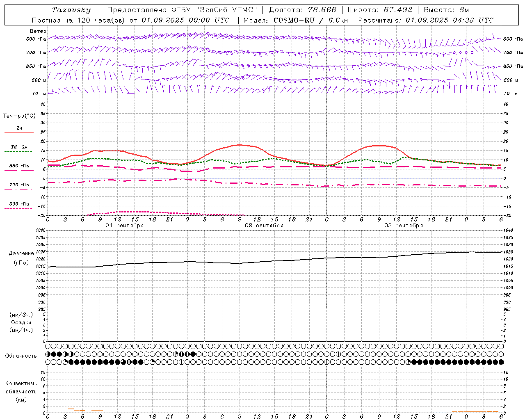Click the "Конвективн." convective cloud label
Image resolution: width=525 pixels, height=420 pixels.
pos(21,383)
